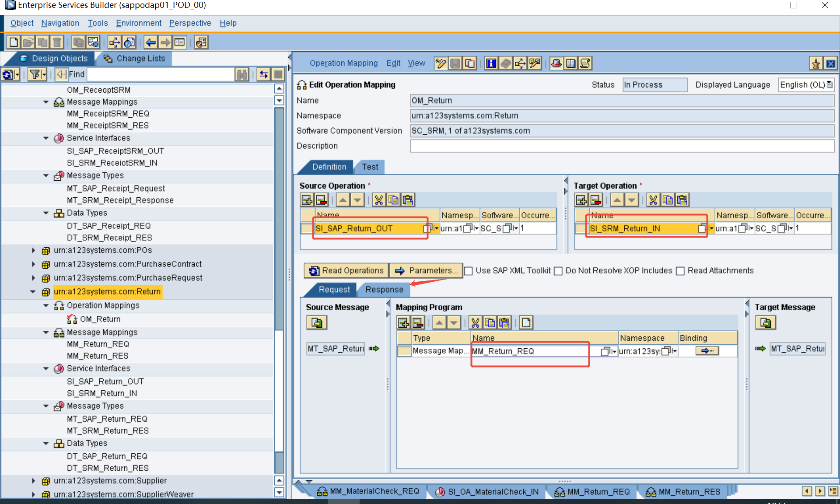840x504 pixels.
Task: Copy icon in Mapping Program toolbar
Action: [490, 323]
